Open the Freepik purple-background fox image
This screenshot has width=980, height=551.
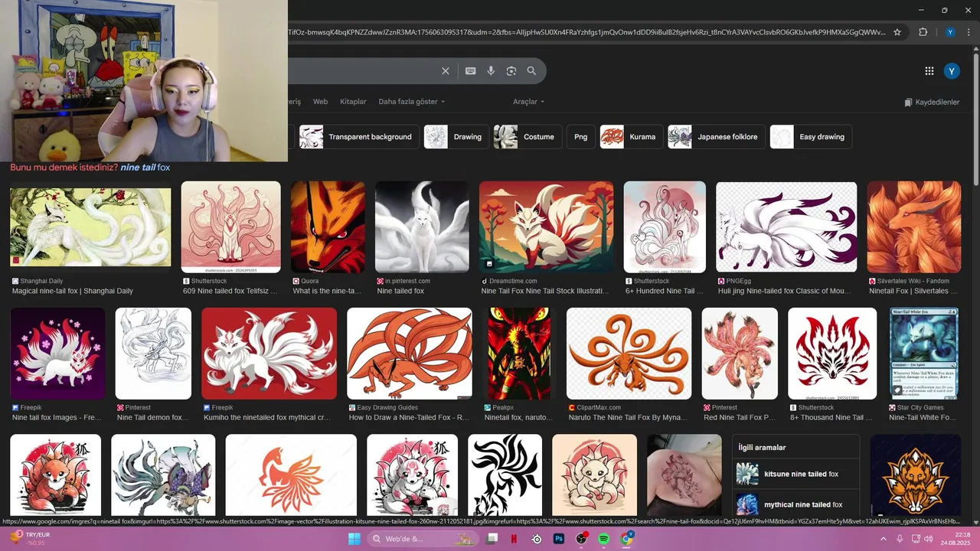coord(57,354)
